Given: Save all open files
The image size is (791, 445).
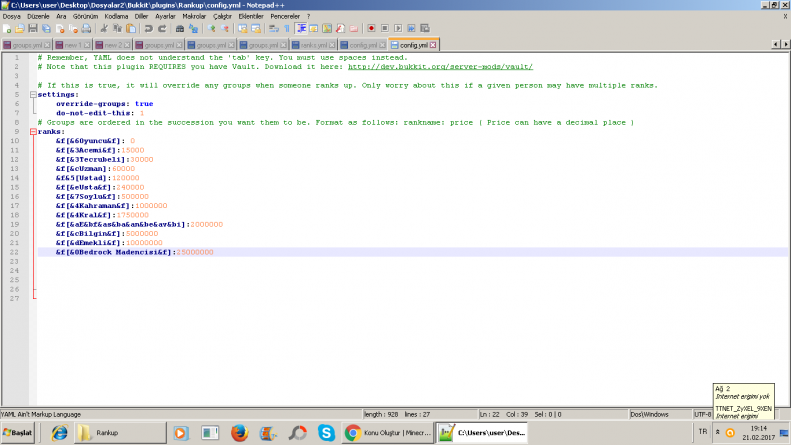Looking at the screenshot, I should pyautogui.click(x=46, y=29).
